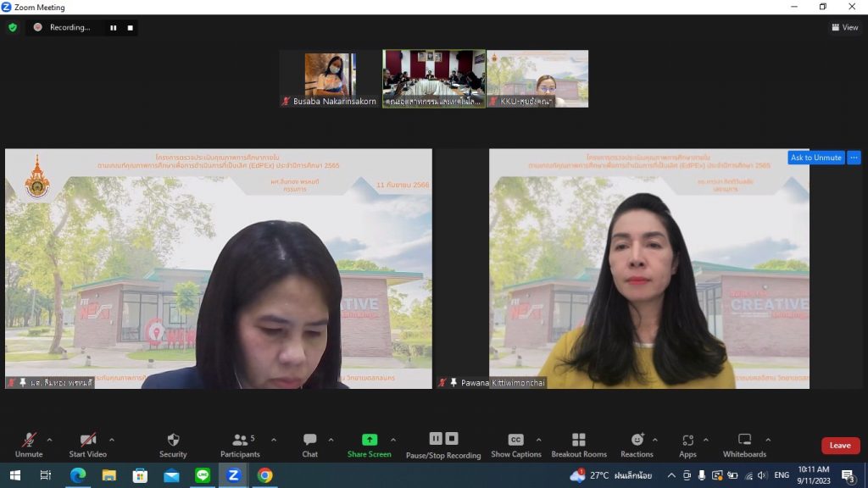
Task: Click the red Leave button
Action: pyautogui.click(x=840, y=446)
